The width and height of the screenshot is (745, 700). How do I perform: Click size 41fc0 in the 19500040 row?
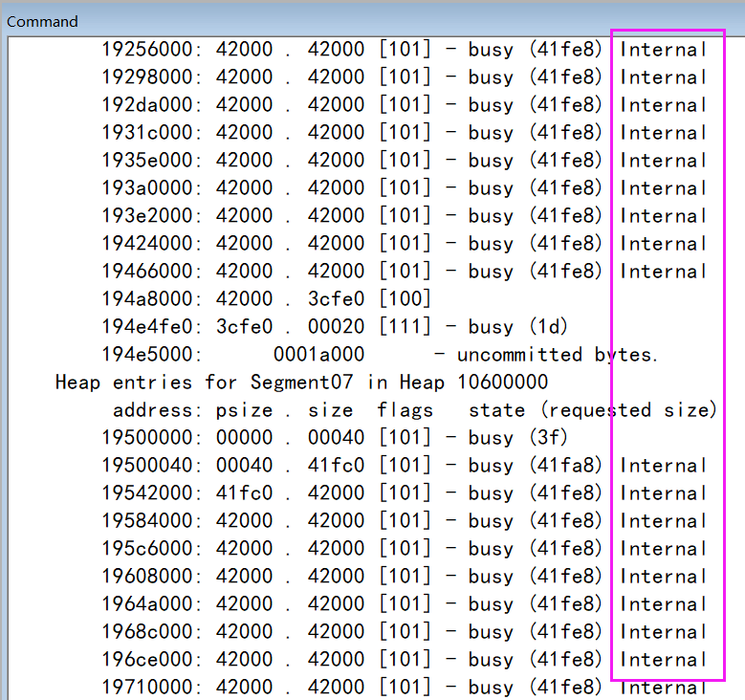pos(336,465)
